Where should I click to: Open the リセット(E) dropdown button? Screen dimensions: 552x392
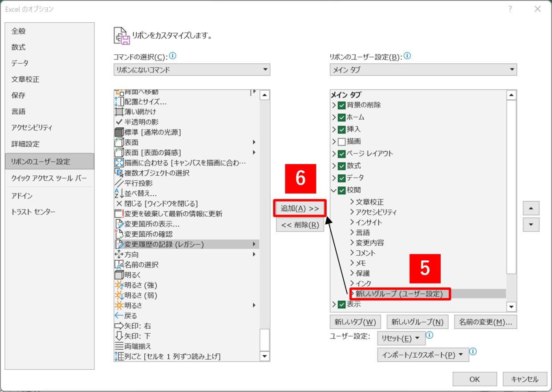pyautogui.click(x=401, y=338)
